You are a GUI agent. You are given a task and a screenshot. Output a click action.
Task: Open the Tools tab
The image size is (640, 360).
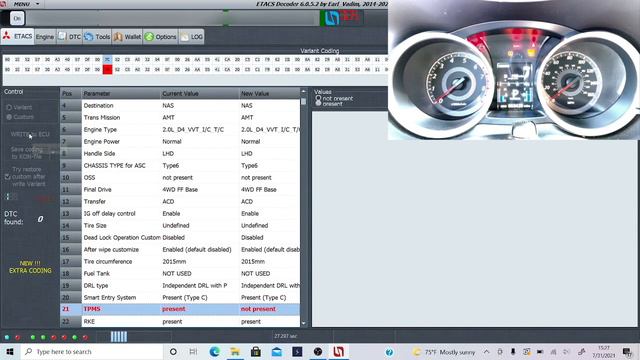tap(97, 37)
